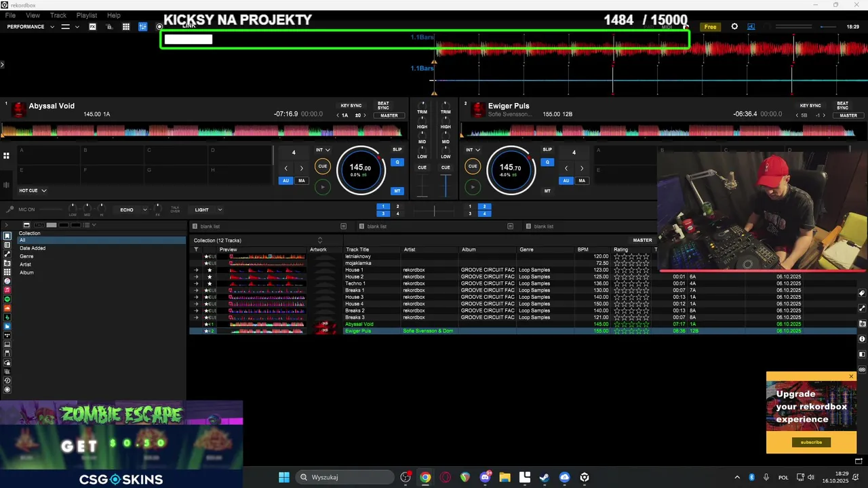Set deck 2 as MASTER
Image resolution: width=868 pixels, height=488 pixels.
tap(848, 115)
